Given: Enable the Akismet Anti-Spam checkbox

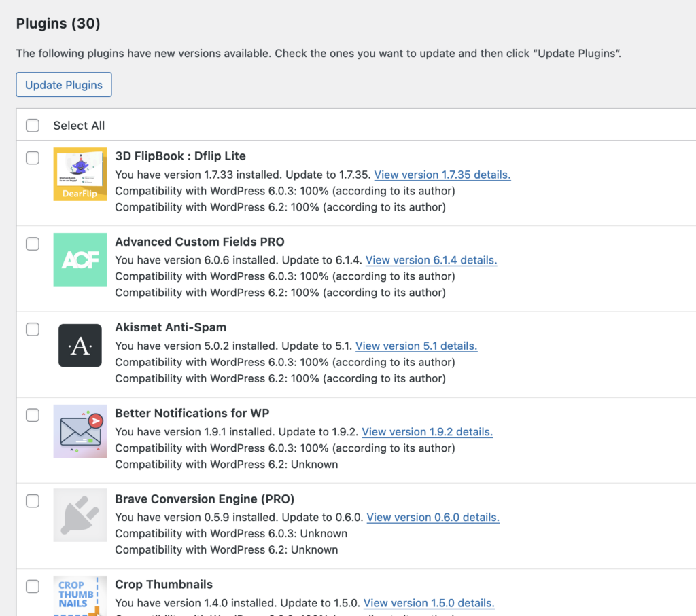Looking at the screenshot, I should pos(33,329).
